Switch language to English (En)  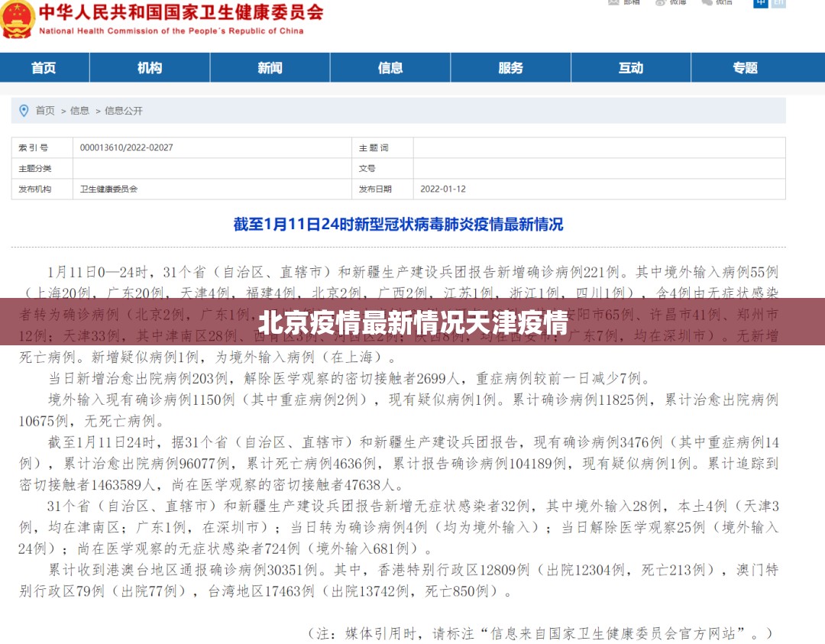click(778, 3)
